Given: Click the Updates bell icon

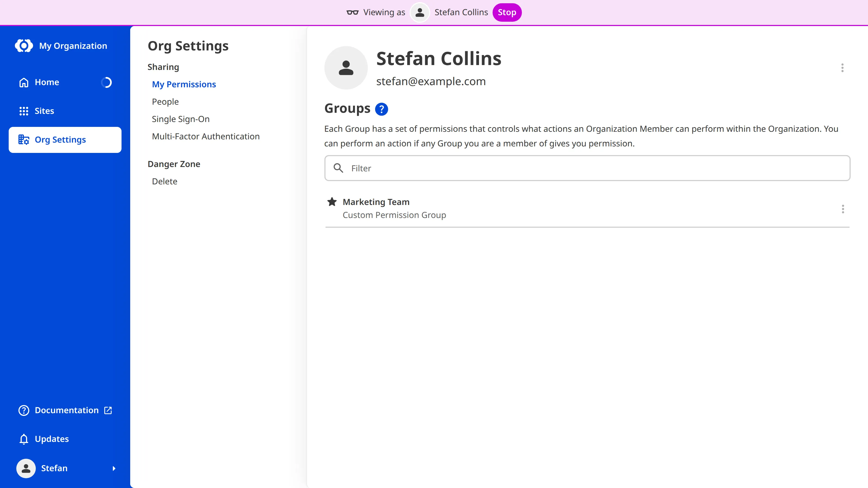Looking at the screenshot, I should coord(24,439).
